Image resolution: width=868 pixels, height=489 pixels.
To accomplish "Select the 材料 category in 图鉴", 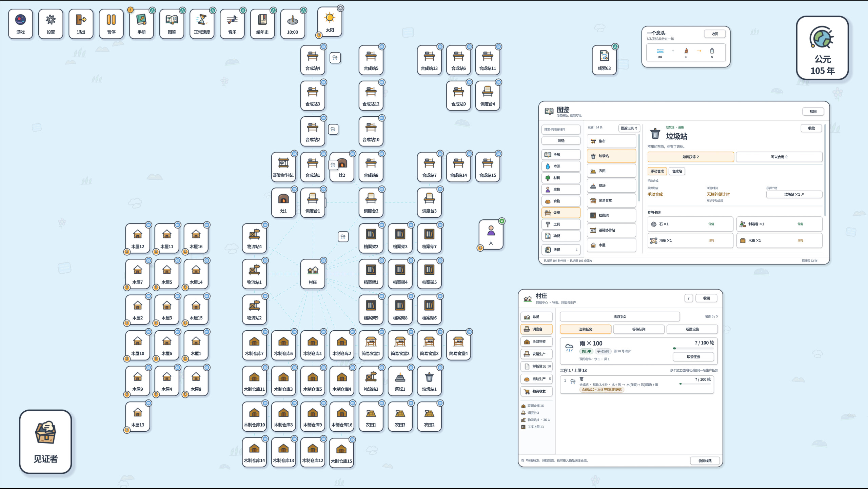I will click(x=561, y=178).
